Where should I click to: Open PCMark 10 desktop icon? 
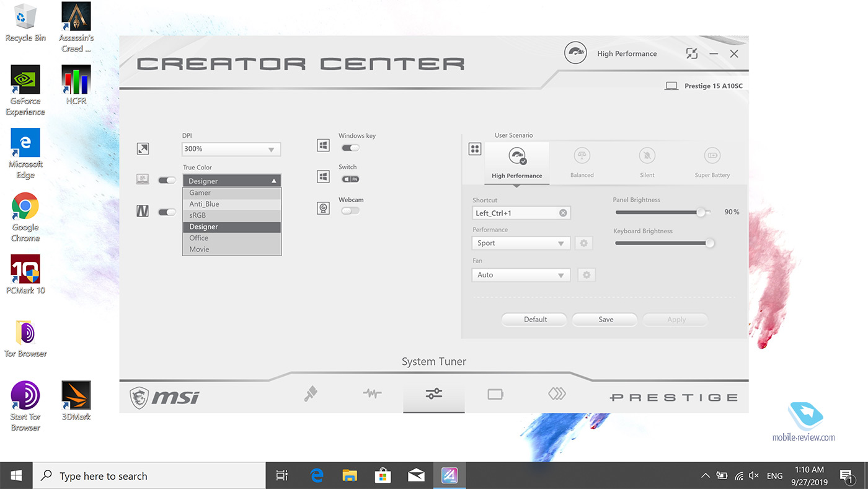click(25, 274)
